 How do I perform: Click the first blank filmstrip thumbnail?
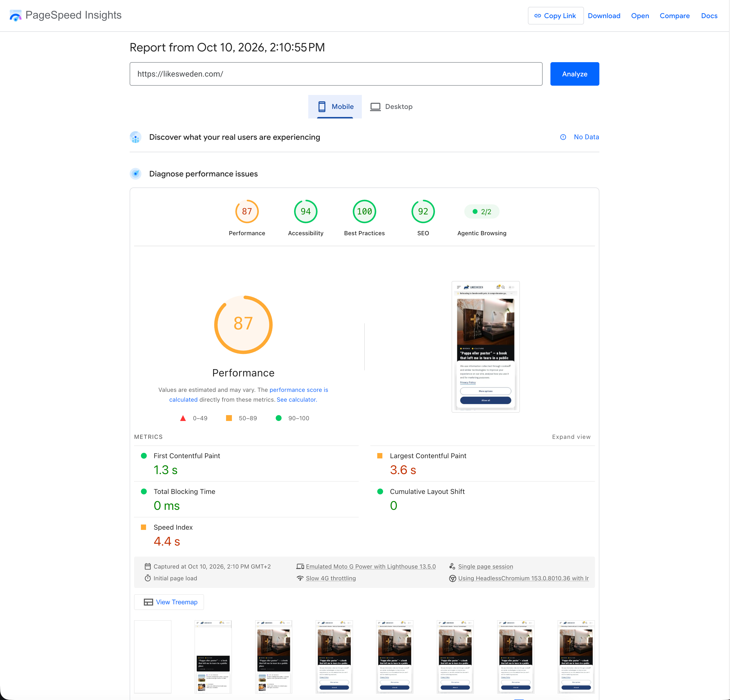click(x=153, y=656)
